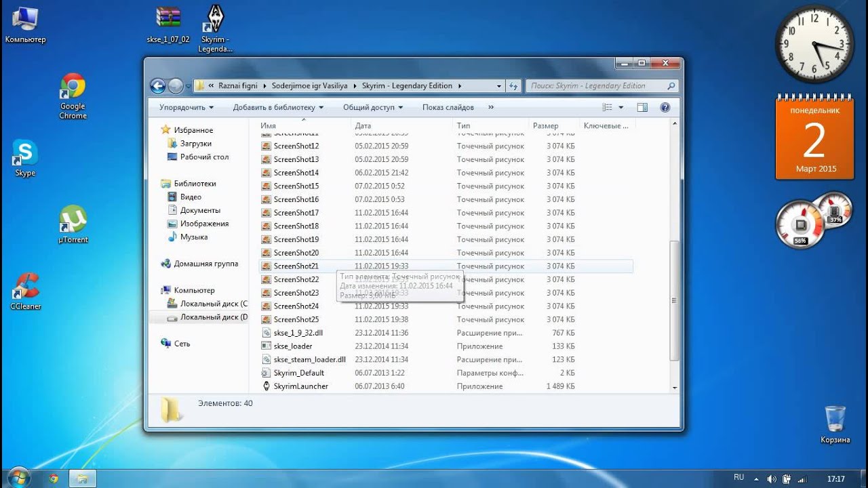The image size is (868, 488).
Task: Select the skse_1_07_02 archive on desktop
Action: pyautogui.click(x=168, y=25)
